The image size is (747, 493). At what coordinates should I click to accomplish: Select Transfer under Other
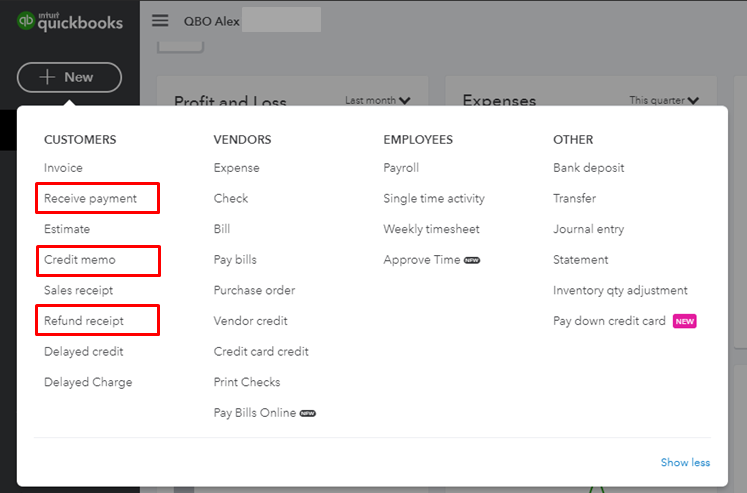(575, 199)
